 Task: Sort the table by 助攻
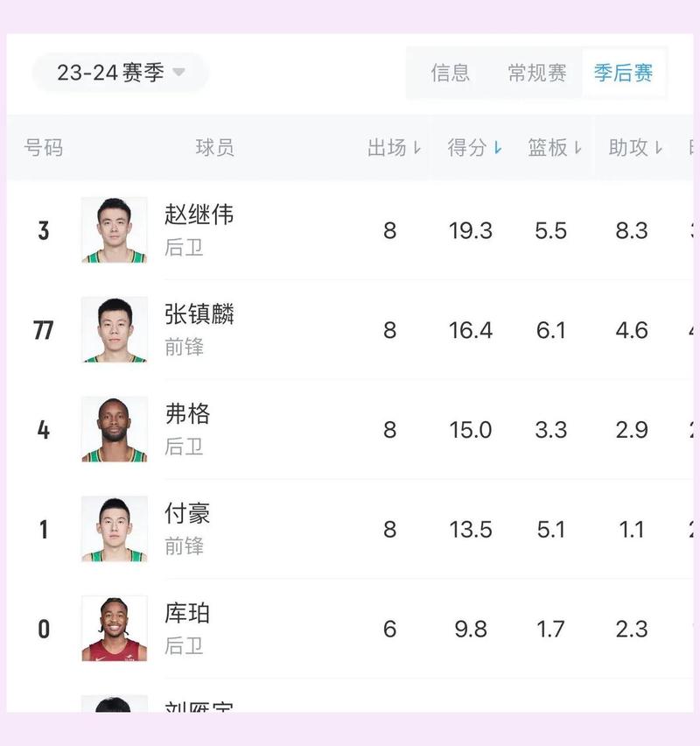tap(628, 147)
